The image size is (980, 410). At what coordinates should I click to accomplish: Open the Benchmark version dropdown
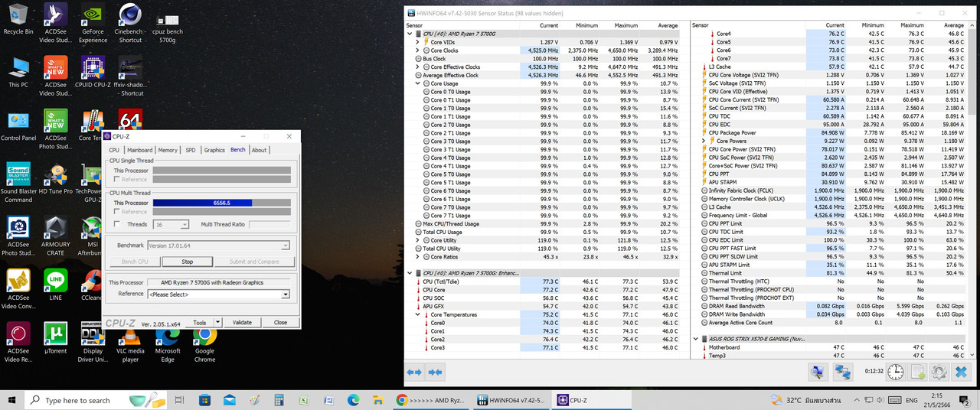coord(218,246)
